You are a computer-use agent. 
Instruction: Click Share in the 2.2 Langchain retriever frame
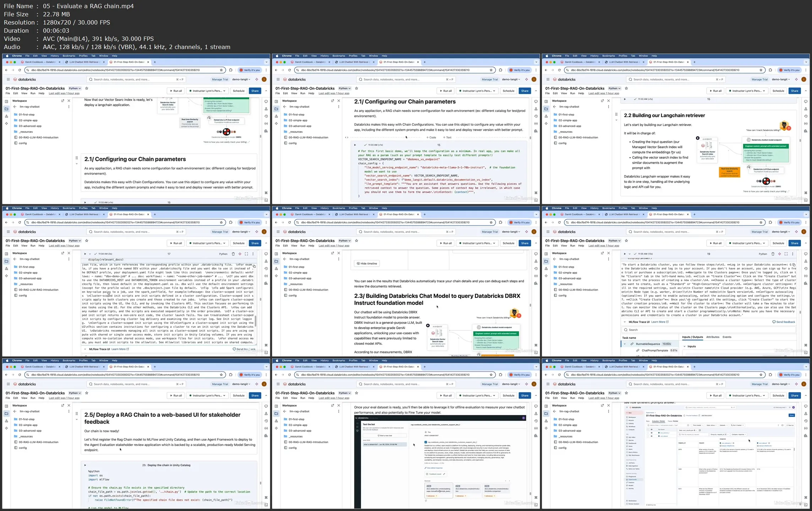795,91
